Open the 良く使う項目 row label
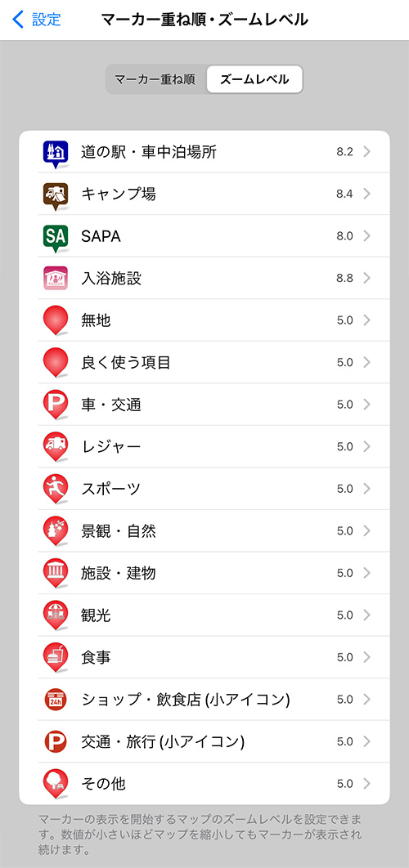The height and width of the screenshot is (868, 409). (x=126, y=363)
